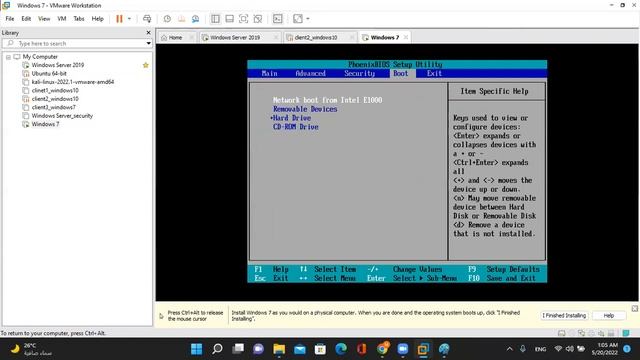
Task: Click the Send Ctrl+Alt+Del toolbar icon
Action: [147, 19]
